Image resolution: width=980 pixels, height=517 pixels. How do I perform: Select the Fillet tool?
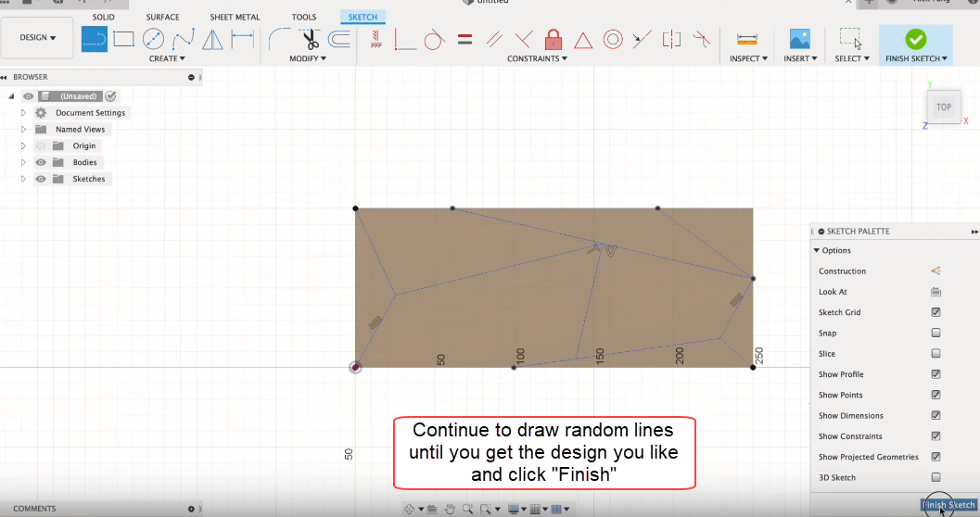[x=279, y=39]
